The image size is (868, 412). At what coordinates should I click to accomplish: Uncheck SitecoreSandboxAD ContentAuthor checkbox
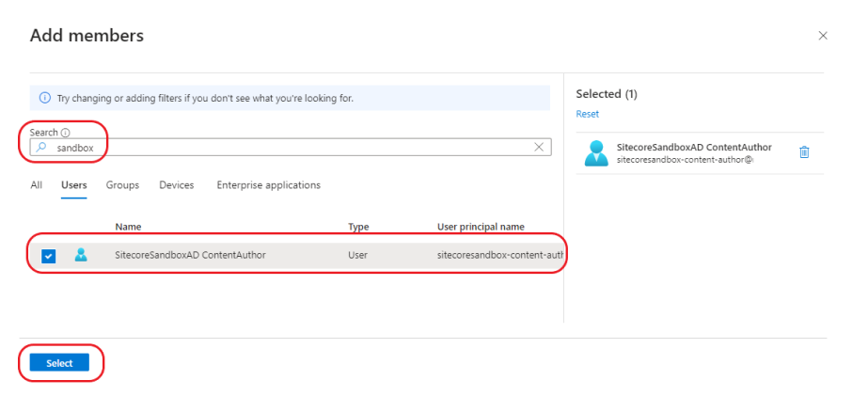[49, 256]
